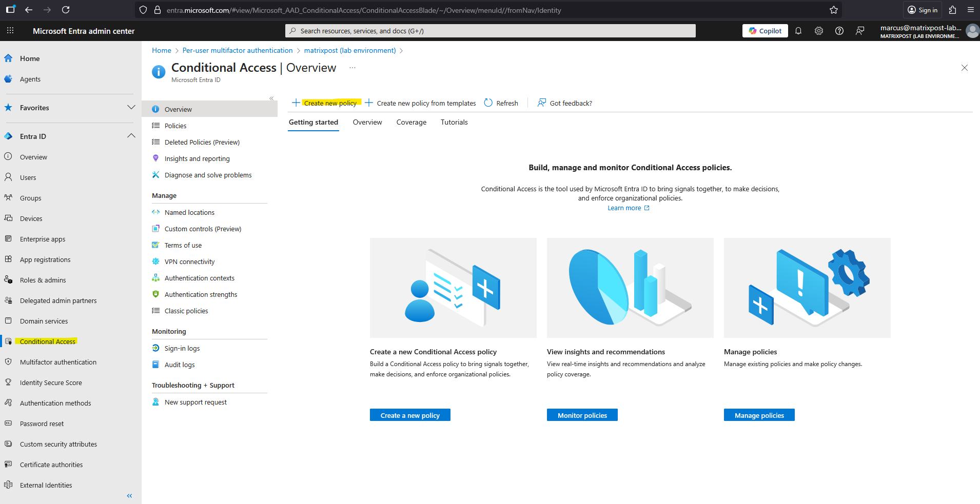This screenshot has width=980, height=504.
Task: Reload the page with browser refresh icon
Action: tap(66, 10)
